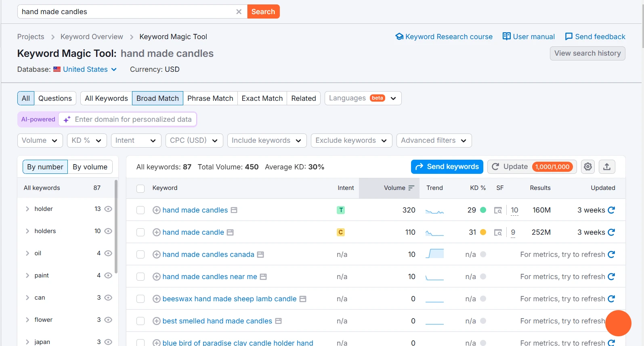Click the Send keywords button
This screenshot has height=346, width=644.
[x=447, y=167]
